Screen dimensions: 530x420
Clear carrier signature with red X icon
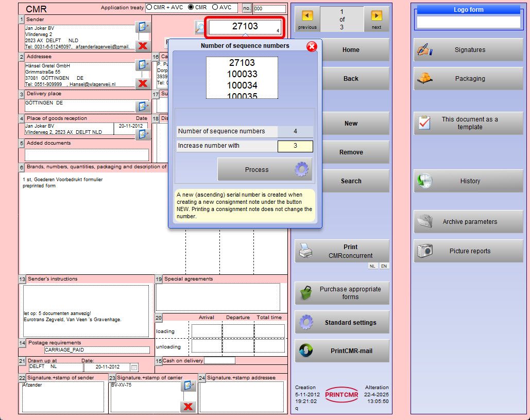[188, 407]
